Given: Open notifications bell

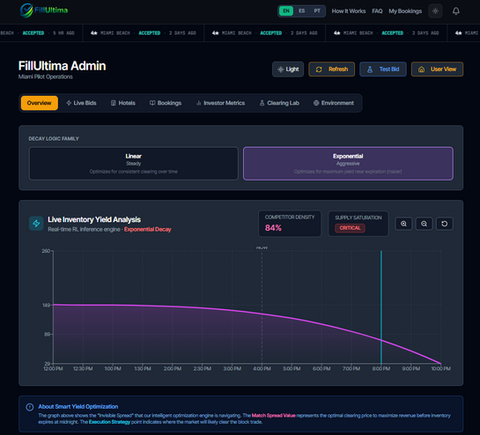Looking at the screenshot, I should pos(456,11).
